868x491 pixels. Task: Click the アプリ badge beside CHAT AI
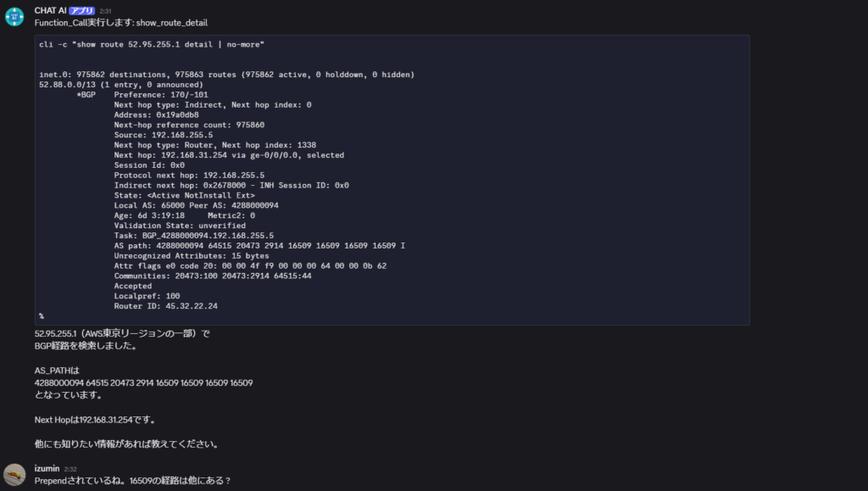pos(82,10)
